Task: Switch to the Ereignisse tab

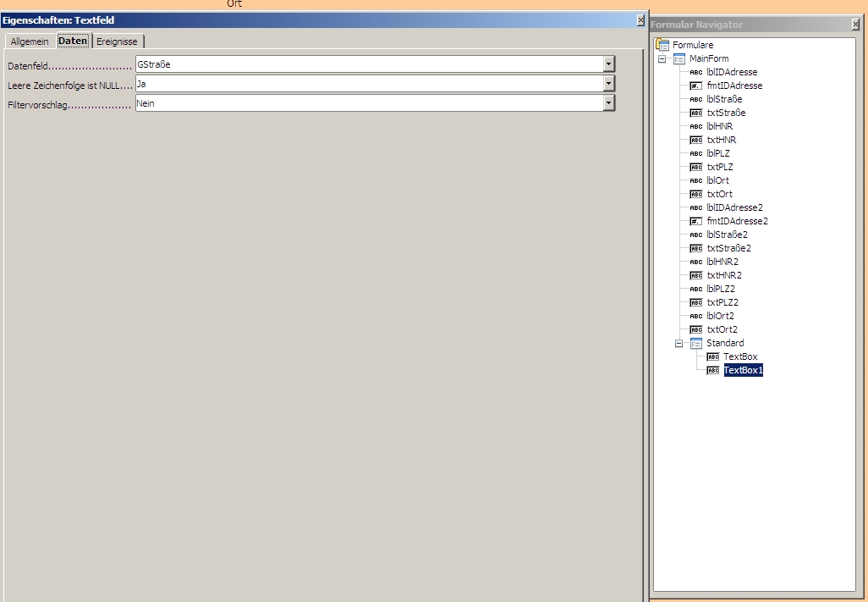Action: (118, 41)
